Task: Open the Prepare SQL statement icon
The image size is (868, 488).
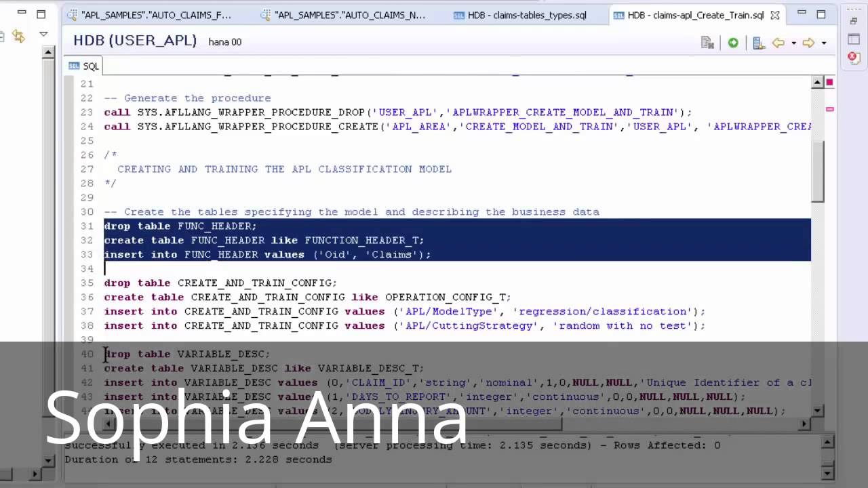Action: coord(707,43)
